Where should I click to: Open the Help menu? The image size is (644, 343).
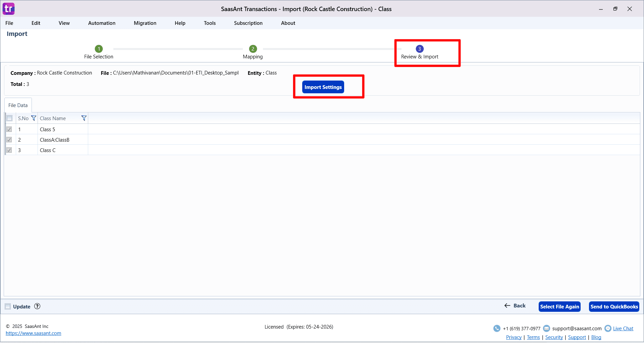[180, 23]
